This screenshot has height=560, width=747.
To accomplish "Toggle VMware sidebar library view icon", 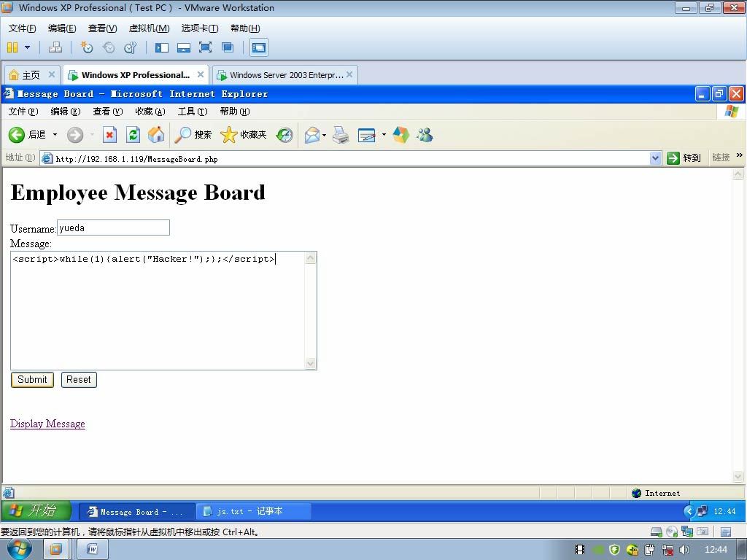I will pyautogui.click(x=162, y=47).
